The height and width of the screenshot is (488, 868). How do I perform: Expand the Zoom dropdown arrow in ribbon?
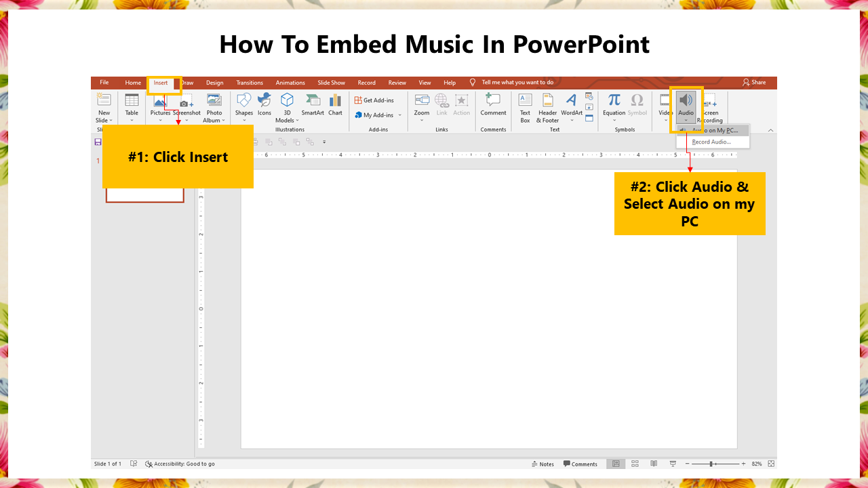(x=422, y=121)
